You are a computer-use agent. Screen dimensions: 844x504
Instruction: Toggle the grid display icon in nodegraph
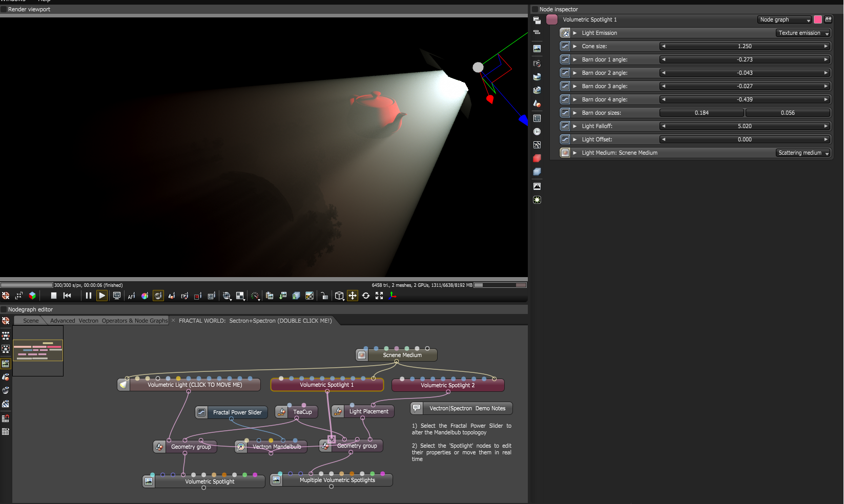pyautogui.click(x=6, y=432)
